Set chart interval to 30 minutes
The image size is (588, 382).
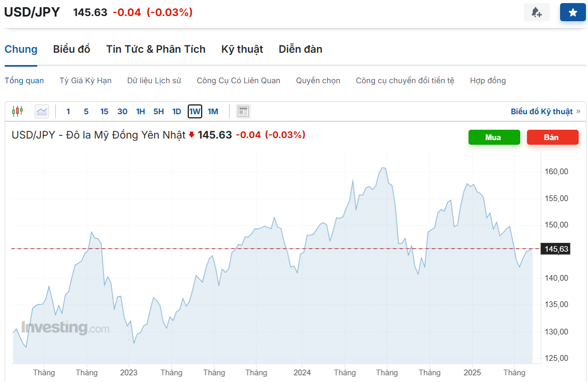click(122, 111)
